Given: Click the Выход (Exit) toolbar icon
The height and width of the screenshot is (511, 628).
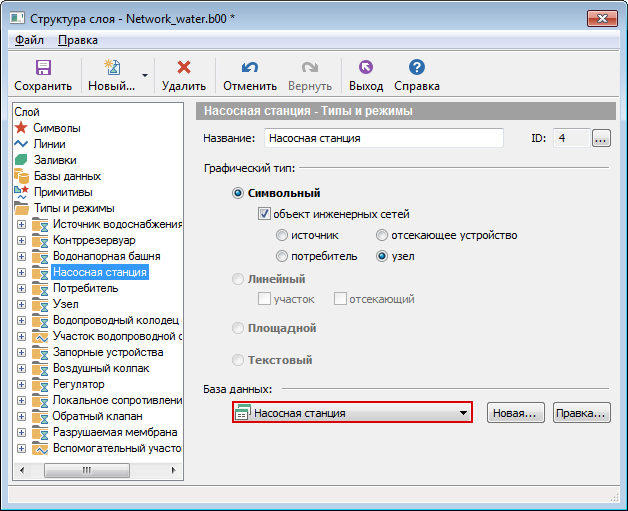Looking at the screenshot, I should pos(365,68).
